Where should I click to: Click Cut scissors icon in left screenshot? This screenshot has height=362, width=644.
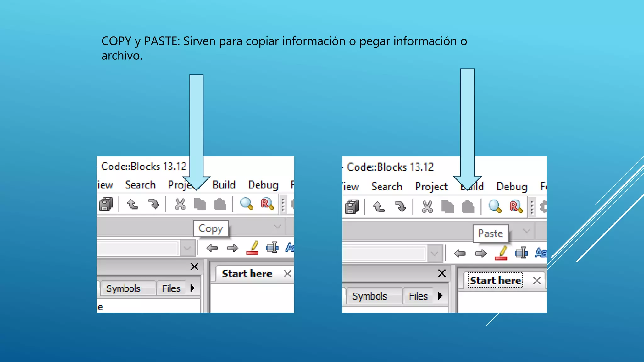(180, 204)
